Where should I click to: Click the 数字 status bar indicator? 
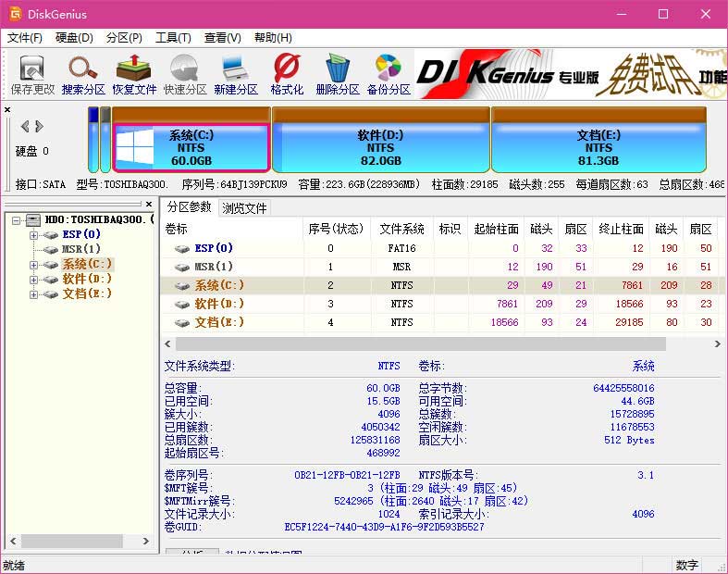686,565
